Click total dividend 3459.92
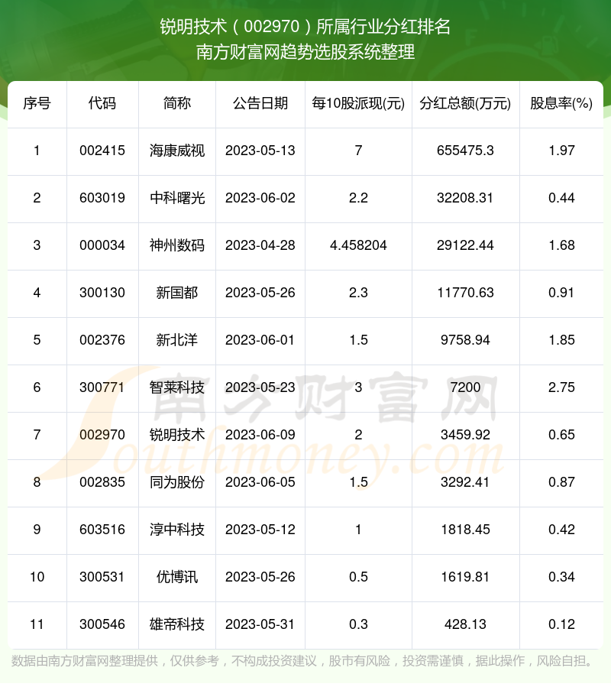The image size is (611, 700). pos(465,434)
